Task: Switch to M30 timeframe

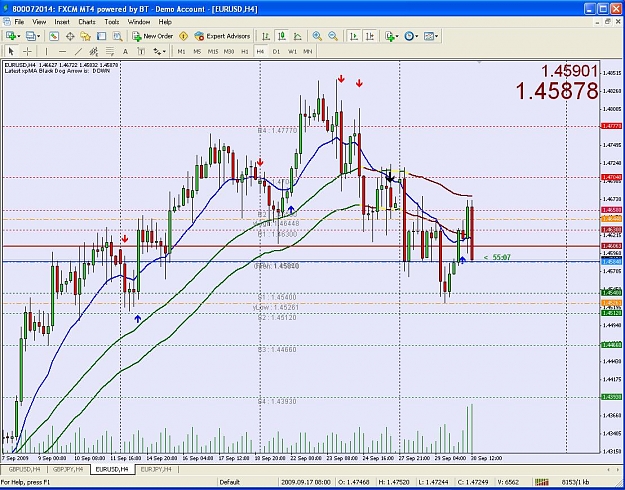Action: 229,51
